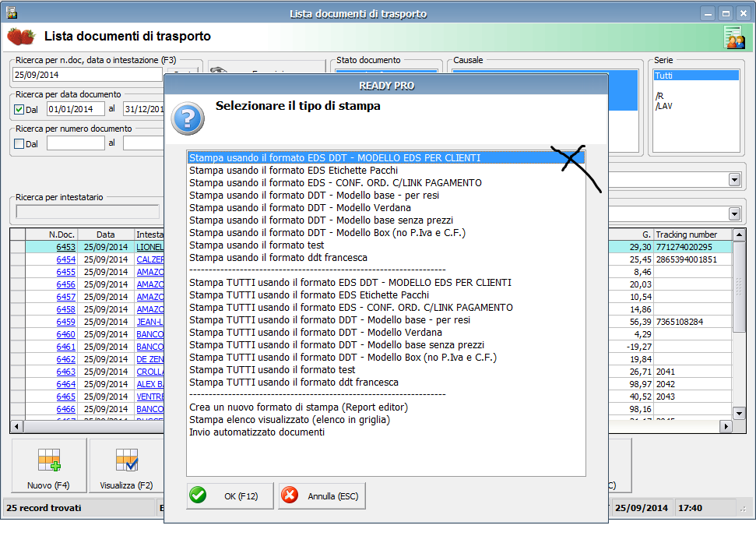The image size is (756, 536).
Task: Open document link 6453
Action: point(65,247)
